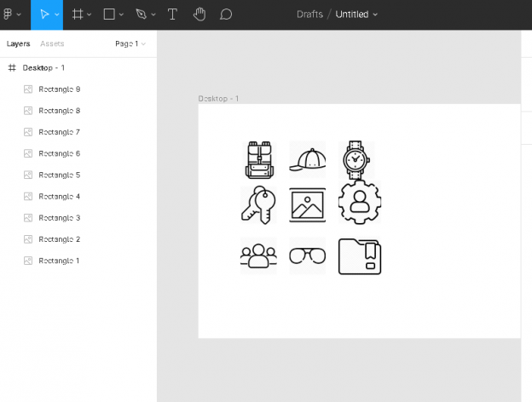
Task: Click the Desktop - 1 frame label on canvas
Action: [x=218, y=99]
